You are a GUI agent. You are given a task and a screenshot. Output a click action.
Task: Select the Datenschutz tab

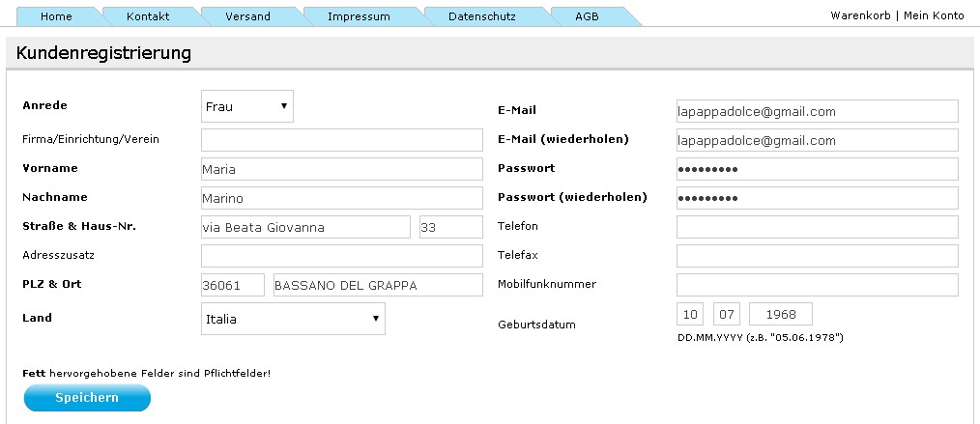pos(482,16)
